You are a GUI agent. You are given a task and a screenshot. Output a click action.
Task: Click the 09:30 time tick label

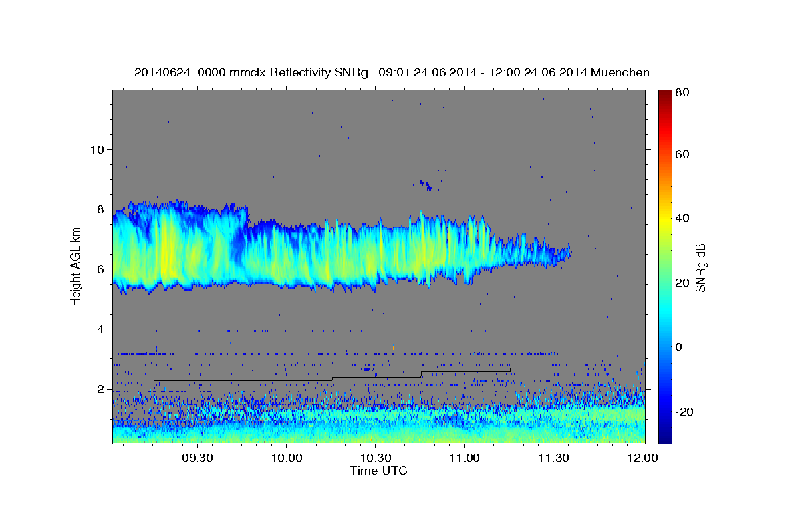tap(198, 458)
